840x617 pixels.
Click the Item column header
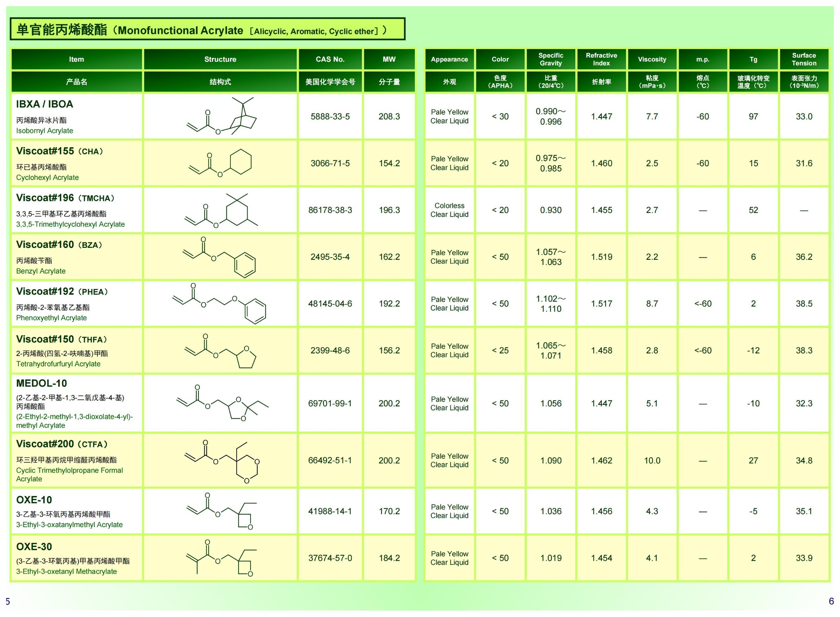coord(76,59)
